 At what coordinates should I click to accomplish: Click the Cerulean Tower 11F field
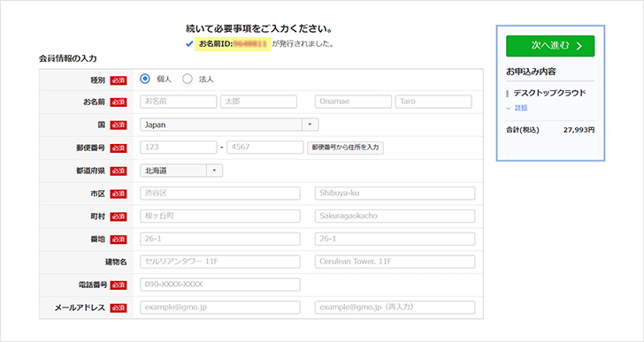coord(395,262)
